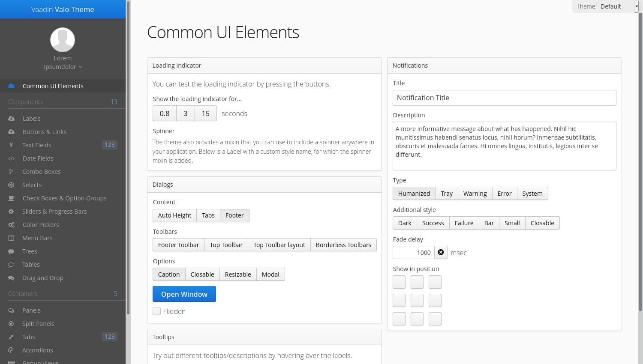Select the Error notification type
Image resolution: width=643 pixels, height=364 pixels.
coord(505,194)
